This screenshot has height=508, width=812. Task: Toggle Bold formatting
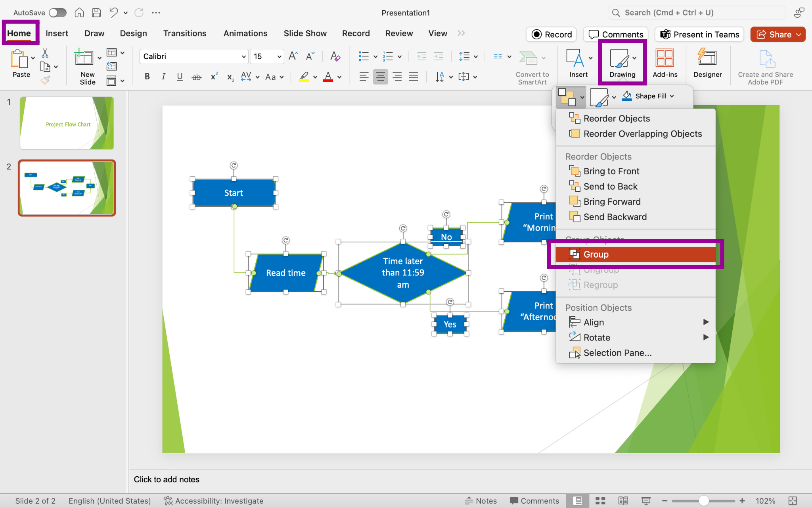[x=147, y=77]
